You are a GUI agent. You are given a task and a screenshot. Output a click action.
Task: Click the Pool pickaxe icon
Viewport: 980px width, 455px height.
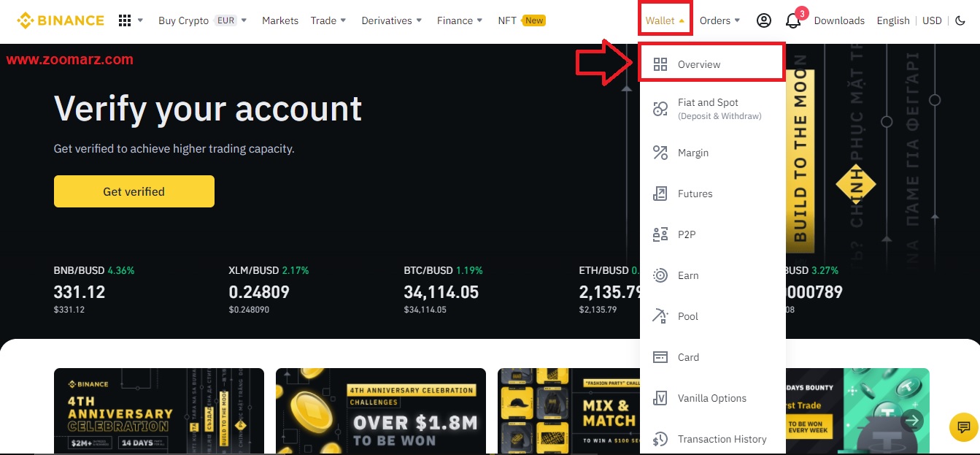click(x=660, y=316)
